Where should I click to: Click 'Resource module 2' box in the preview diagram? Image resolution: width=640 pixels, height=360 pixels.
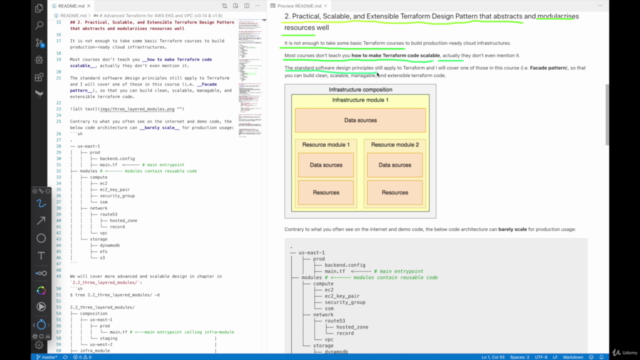(x=395, y=173)
